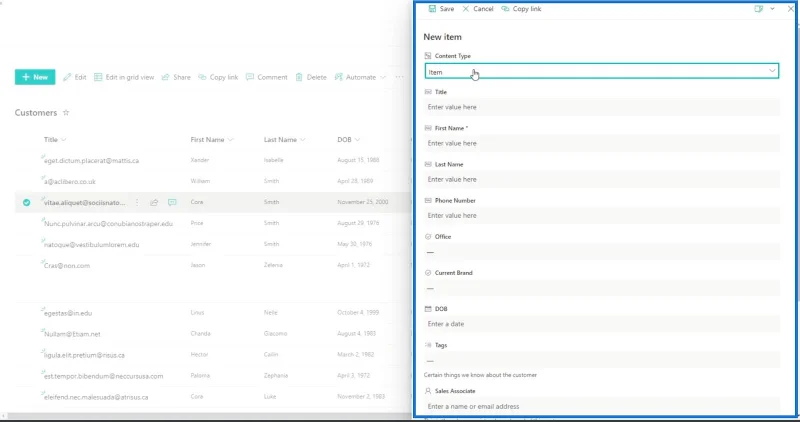Open Nunc.pulvinar.arcu@conubianostraper.edu item

pyautogui.click(x=108, y=224)
